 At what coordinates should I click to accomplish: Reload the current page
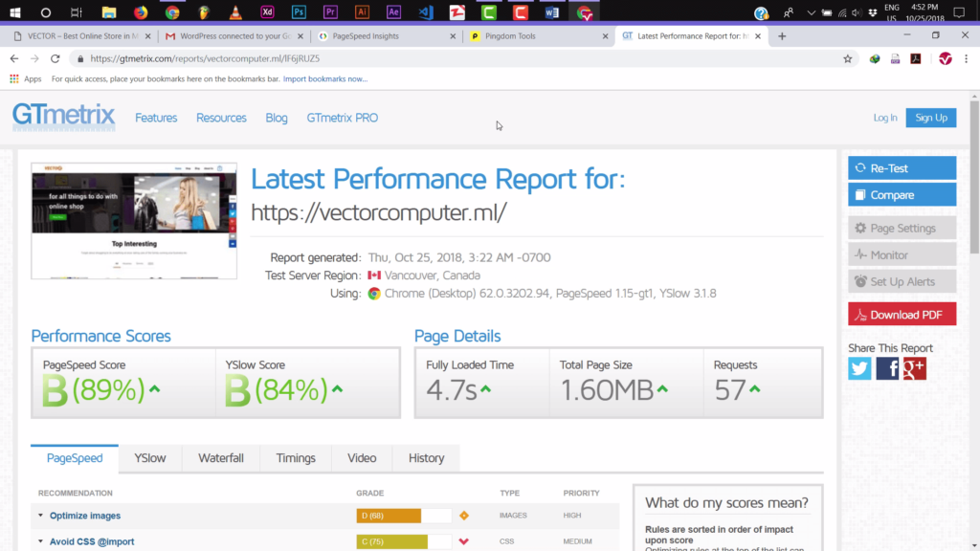pyautogui.click(x=55, y=58)
